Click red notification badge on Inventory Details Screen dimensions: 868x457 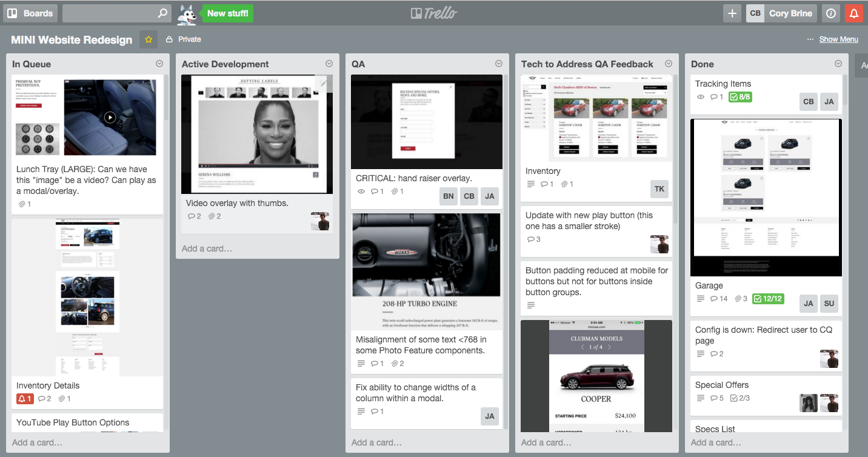(25, 399)
